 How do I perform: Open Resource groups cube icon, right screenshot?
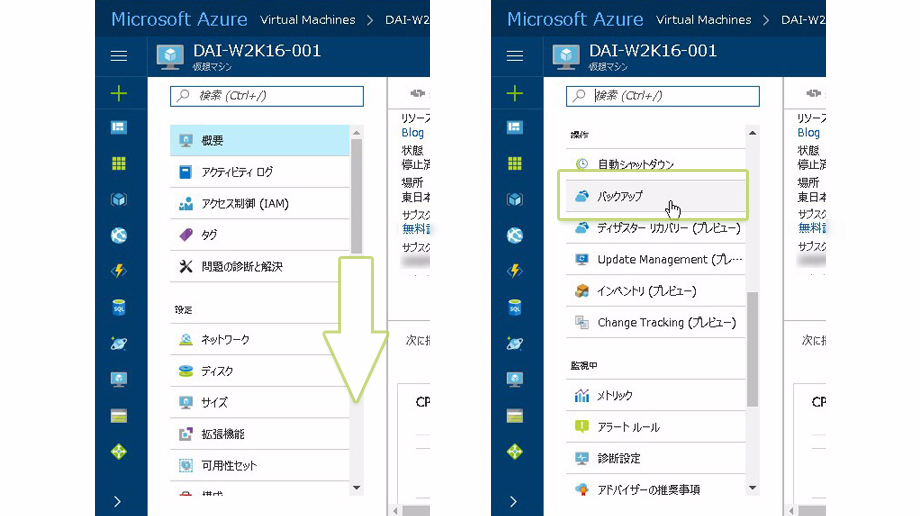(x=515, y=200)
